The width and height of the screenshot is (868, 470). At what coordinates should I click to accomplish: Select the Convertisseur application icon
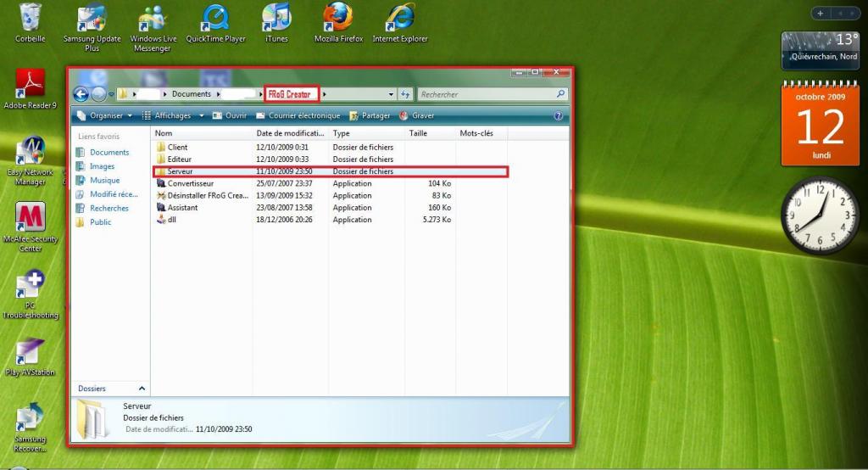[x=161, y=183]
